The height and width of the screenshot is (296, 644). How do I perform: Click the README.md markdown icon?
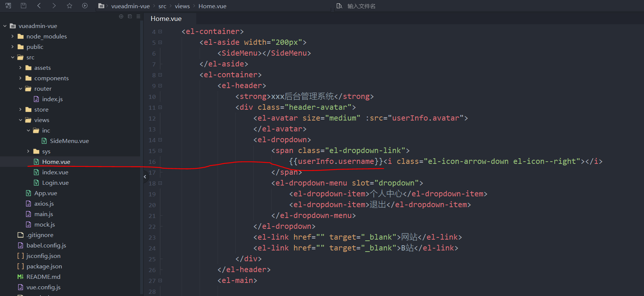point(21,277)
